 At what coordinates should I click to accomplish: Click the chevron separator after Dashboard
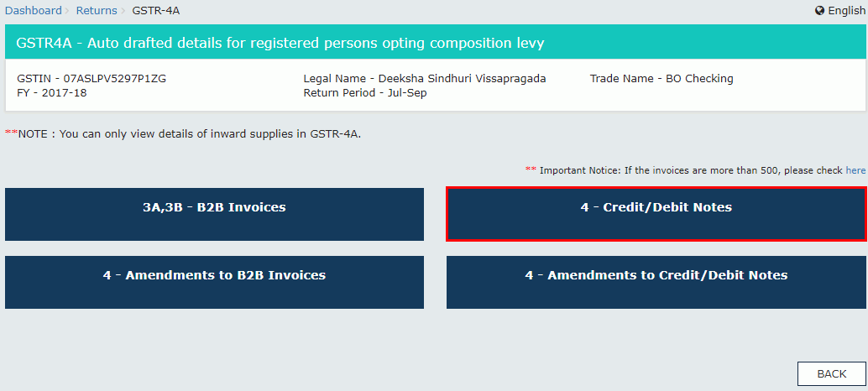click(x=69, y=11)
